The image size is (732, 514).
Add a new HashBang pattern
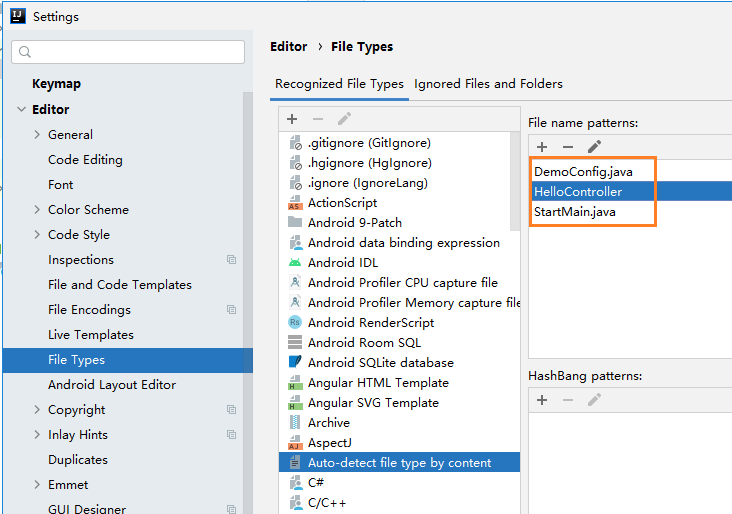pos(542,400)
